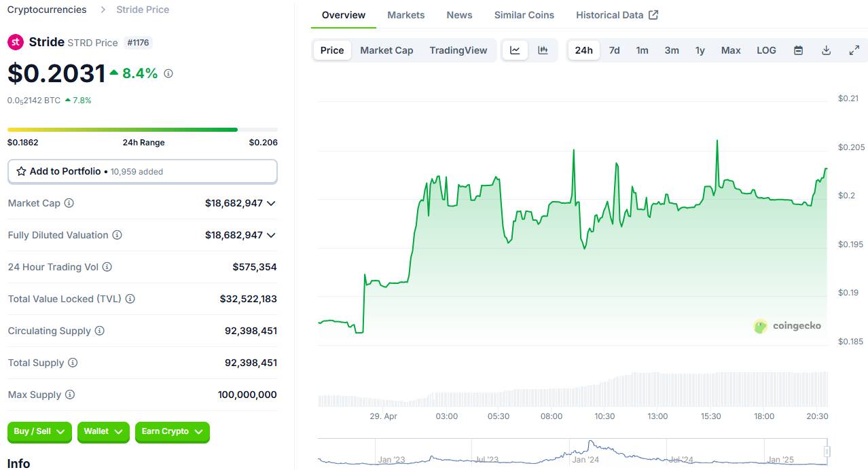Click the volume bars below chart
The width and height of the screenshot is (868, 470).
pyautogui.click(x=573, y=389)
